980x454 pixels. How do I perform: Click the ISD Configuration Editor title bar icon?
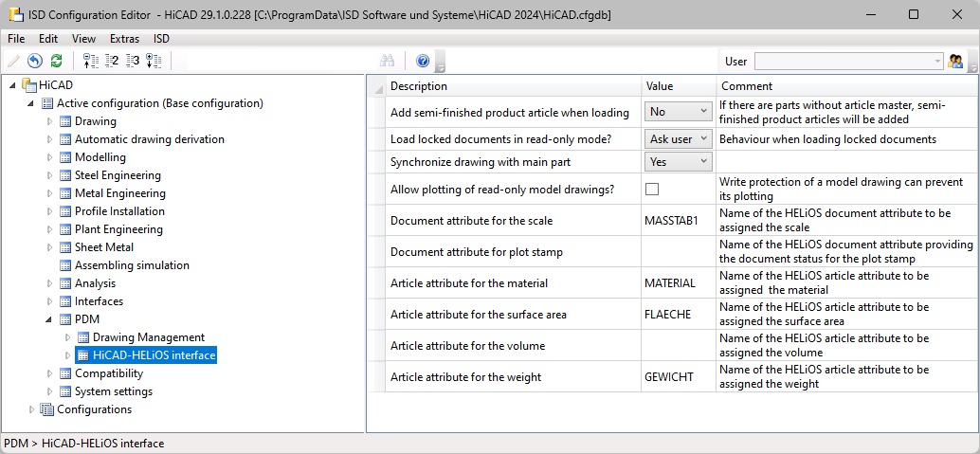(x=16, y=14)
